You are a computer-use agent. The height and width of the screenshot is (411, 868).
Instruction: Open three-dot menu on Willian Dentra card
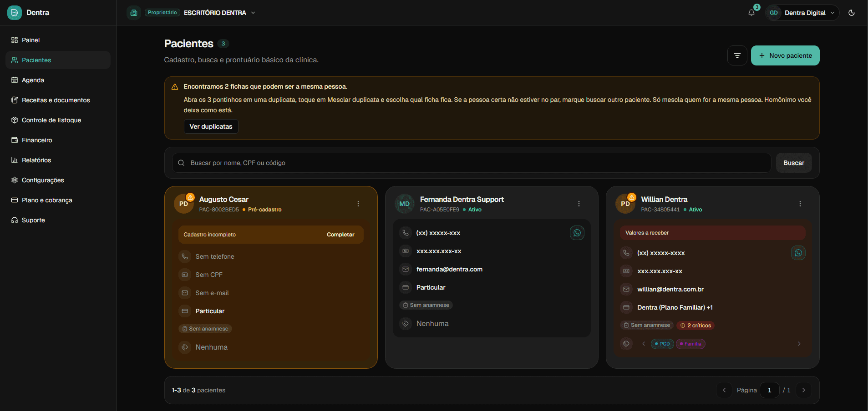(x=800, y=204)
